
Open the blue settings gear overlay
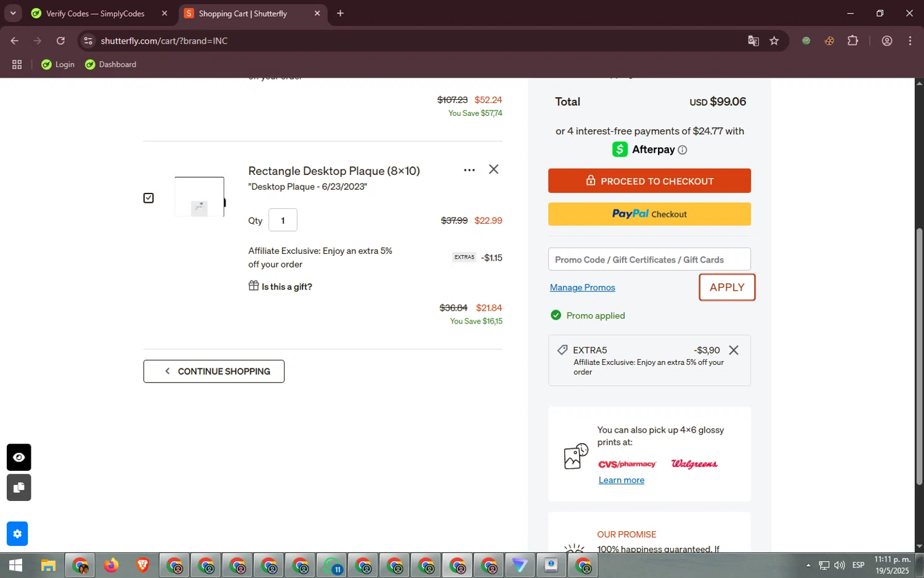[x=17, y=534]
